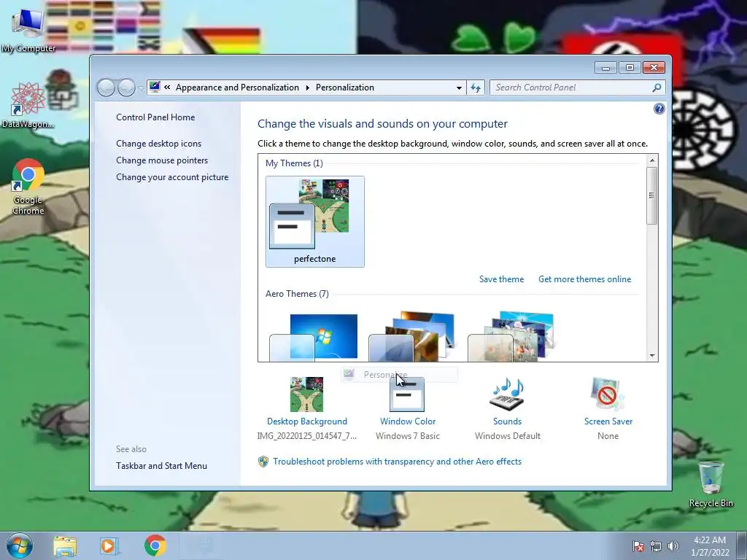Open Sounds settings icon

coord(507,394)
